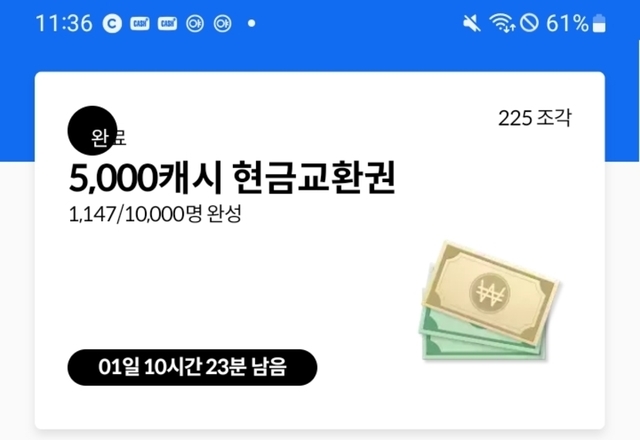This screenshot has width=640, height=440.
Task: Open the 5,000캐시 현금교환권 title
Action: tap(232, 178)
